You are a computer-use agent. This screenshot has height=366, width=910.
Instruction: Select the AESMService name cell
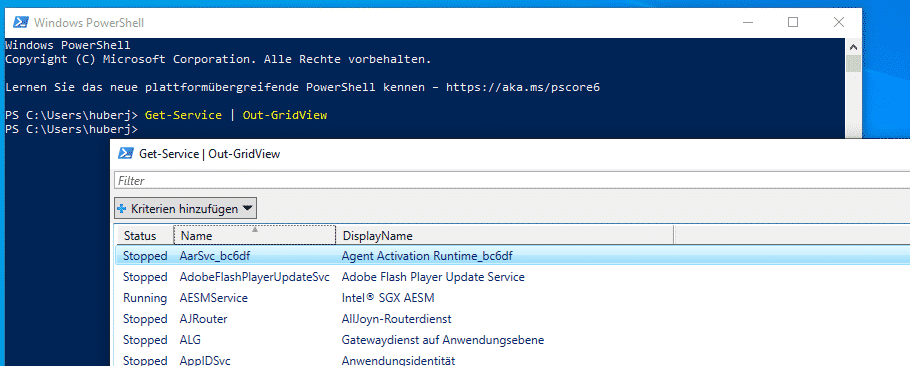tap(214, 298)
